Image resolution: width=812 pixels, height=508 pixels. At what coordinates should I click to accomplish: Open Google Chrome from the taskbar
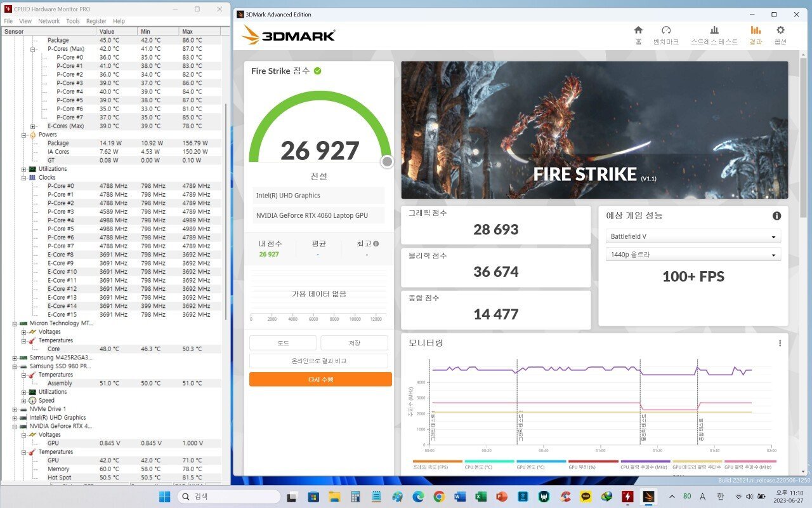(x=439, y=497)
